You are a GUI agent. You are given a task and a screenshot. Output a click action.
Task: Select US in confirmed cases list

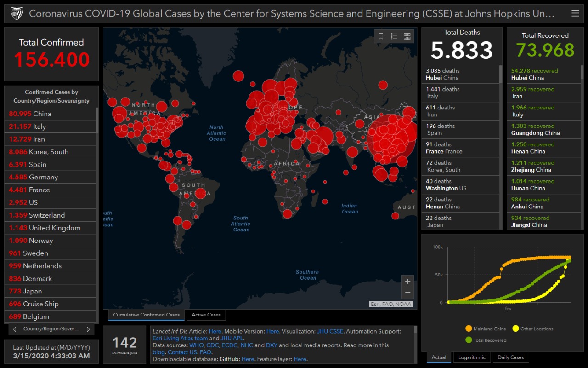(x=51, y=202)
